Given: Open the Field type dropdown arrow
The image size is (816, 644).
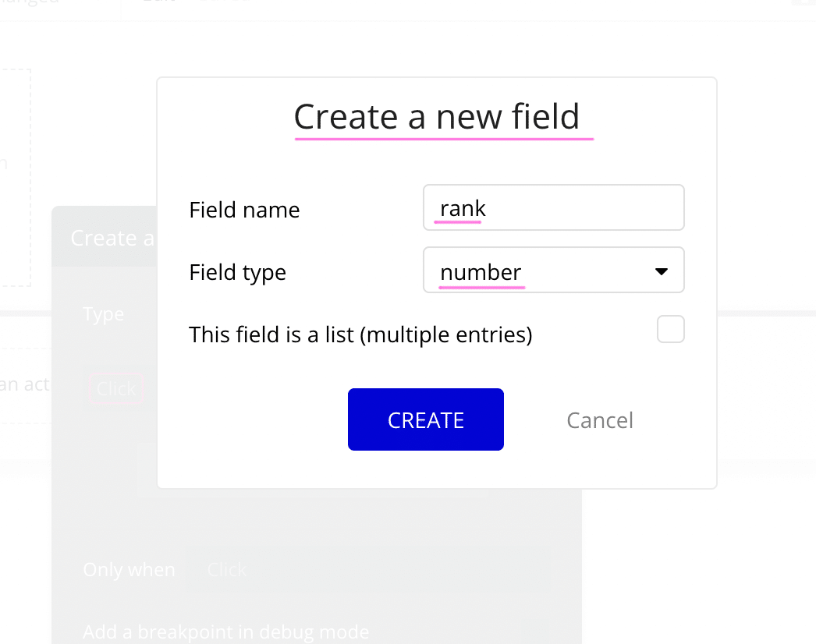Looking at the screenshot, I should click(x=661, y=271).
